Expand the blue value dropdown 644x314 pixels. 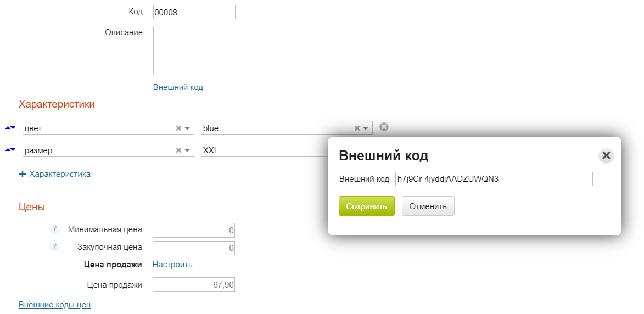[x=366, y=128]
